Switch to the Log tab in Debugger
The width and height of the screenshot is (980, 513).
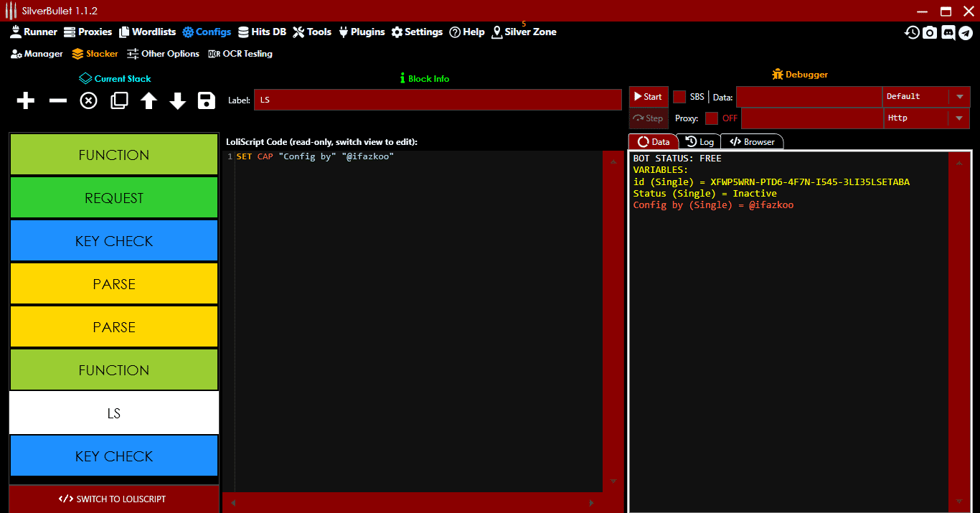[x=699, y=141]
